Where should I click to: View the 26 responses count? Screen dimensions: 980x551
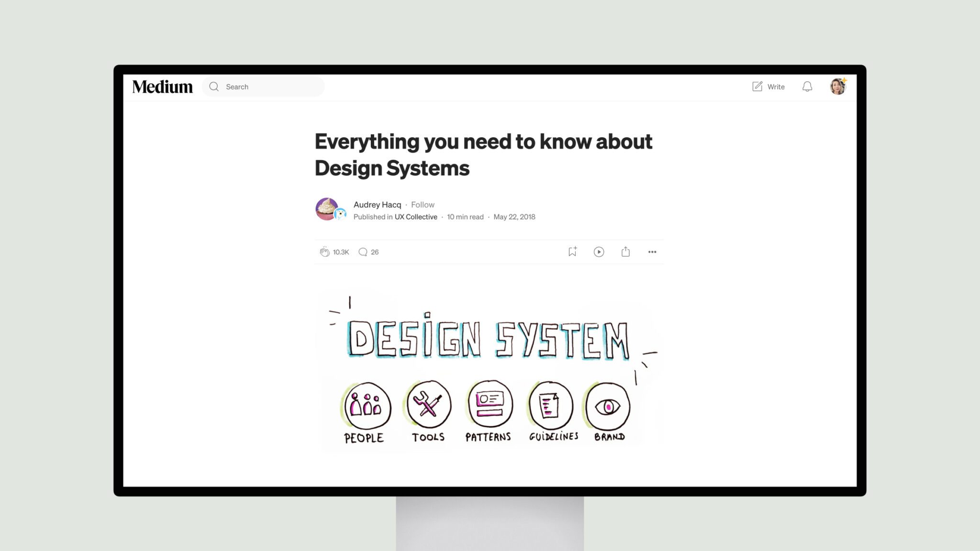374,252
